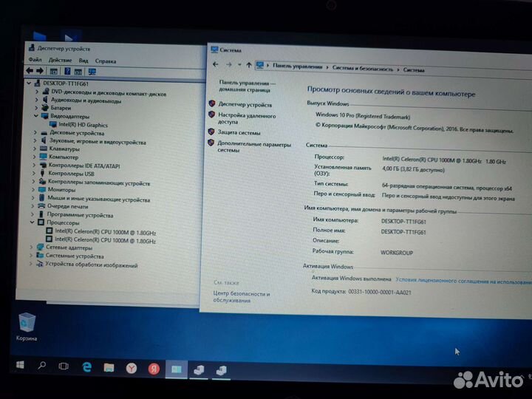This screenshot has height=399, width=532.
Task: Click Панель управления in the breadcrumb
Action: (x=298, y=66)
